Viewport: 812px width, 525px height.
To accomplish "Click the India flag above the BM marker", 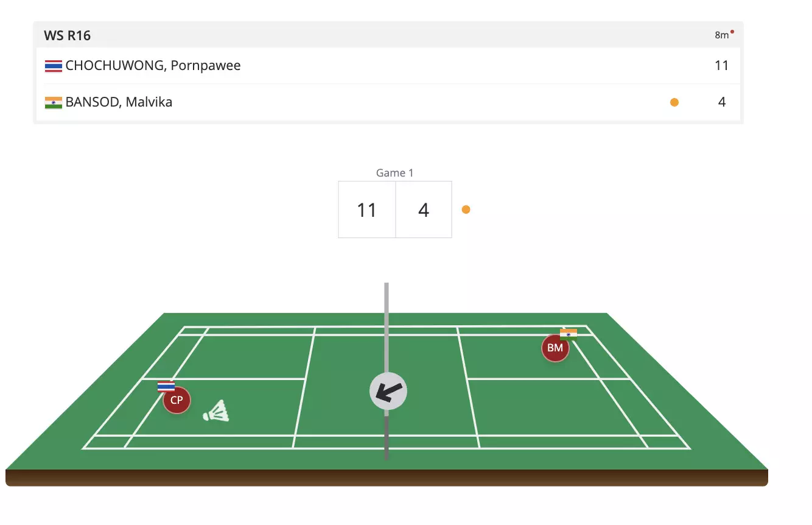I will coord(569,334).
